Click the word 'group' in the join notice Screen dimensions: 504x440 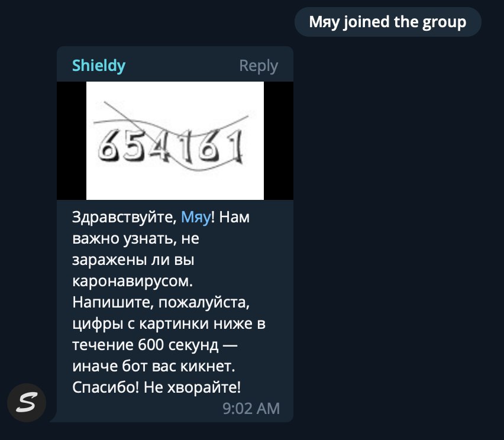click(x=444, y=22)
